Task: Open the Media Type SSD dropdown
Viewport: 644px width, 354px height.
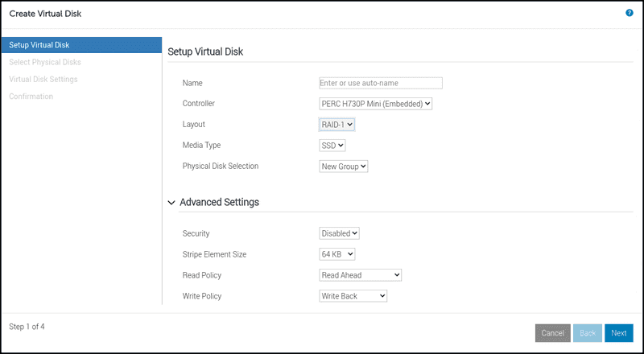Action: tap(332, 146)
